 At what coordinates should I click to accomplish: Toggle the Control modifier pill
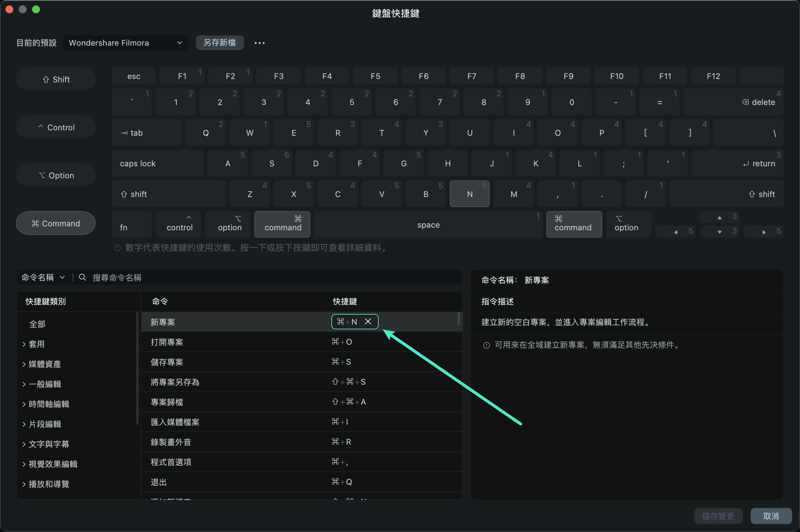[x=56, y=127]
